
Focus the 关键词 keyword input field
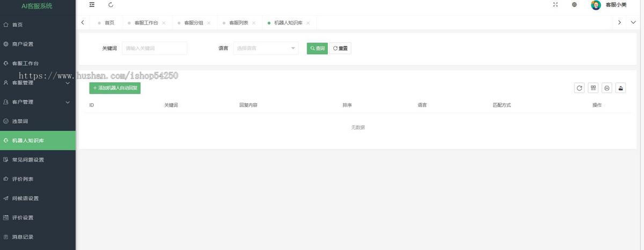click(x=155, y=48)
